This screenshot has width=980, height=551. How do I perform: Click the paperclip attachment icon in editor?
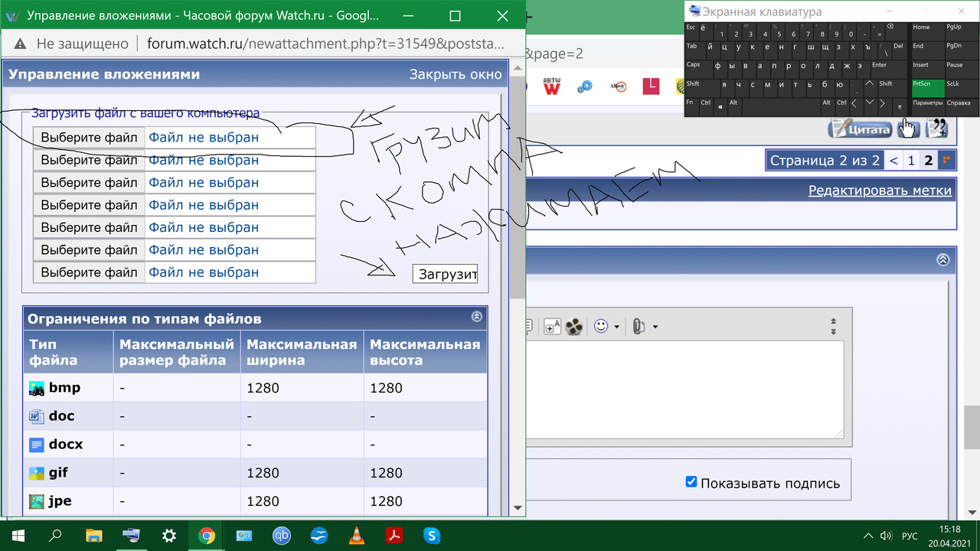638,327
